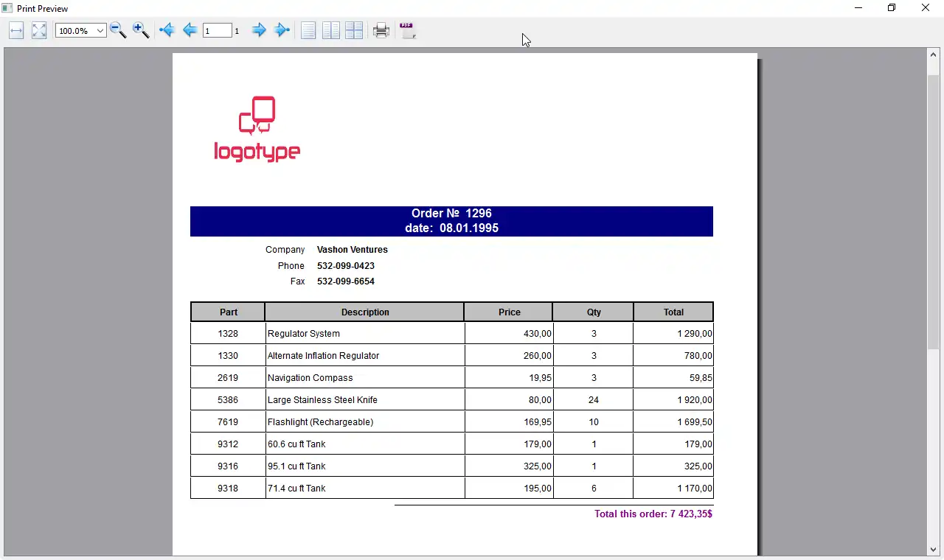This screenshot has width=944, height=560.
Task: Click the company name Vashon Ventures
Action: tap(353, 250)
